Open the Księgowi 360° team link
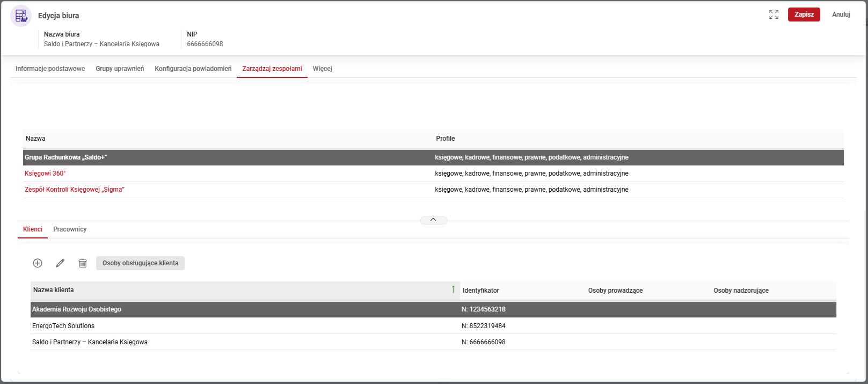868x384 pixels. (x=45, y=173)
